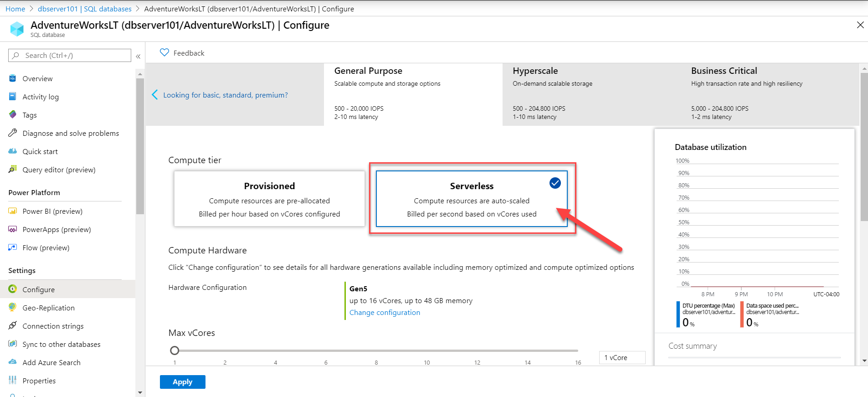Click the Cost summary heading
Screen dimensions: 868x397
click(693, 346)
